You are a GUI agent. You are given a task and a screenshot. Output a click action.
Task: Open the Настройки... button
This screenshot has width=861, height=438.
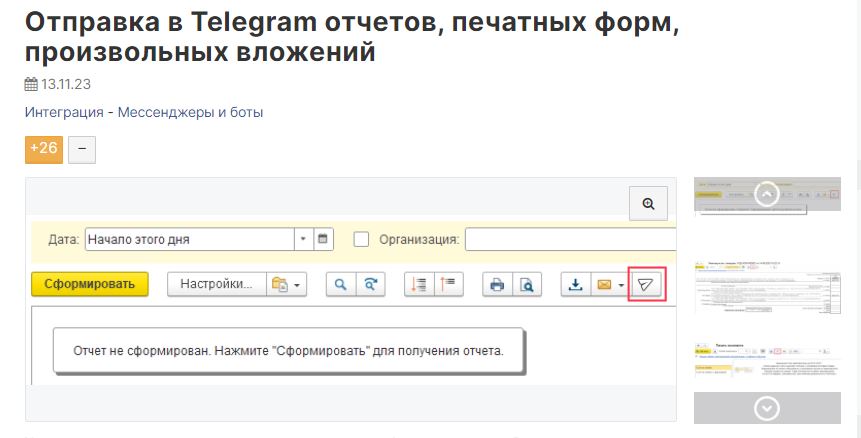pos(216,285)
